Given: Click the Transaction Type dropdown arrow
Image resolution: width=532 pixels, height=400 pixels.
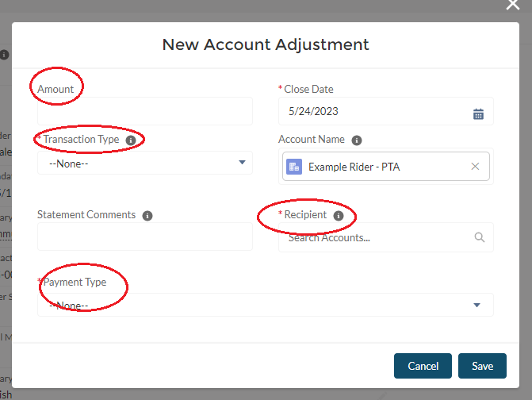Looking at the screenshot, I should click(x=242, y=163).
